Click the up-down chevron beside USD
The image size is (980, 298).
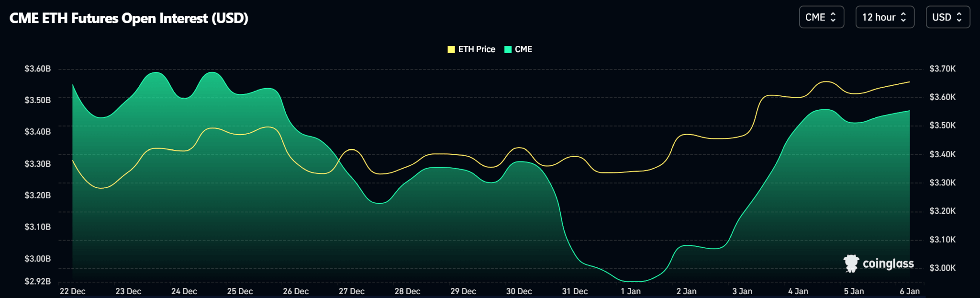959,17
